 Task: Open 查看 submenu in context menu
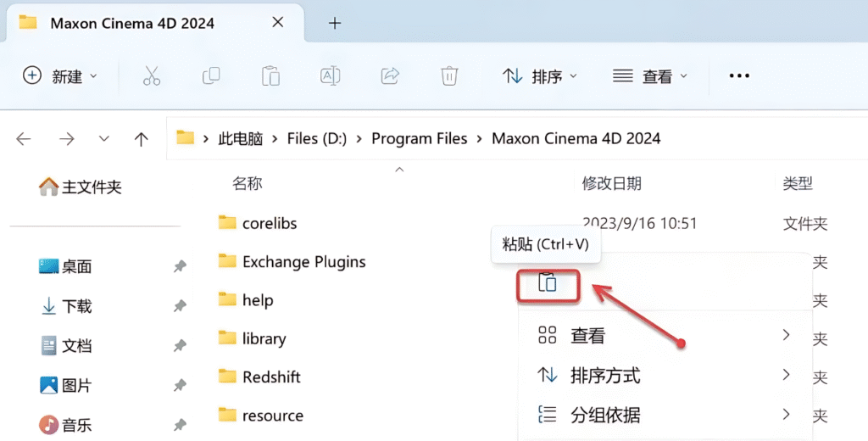click(x=663, y=335)
